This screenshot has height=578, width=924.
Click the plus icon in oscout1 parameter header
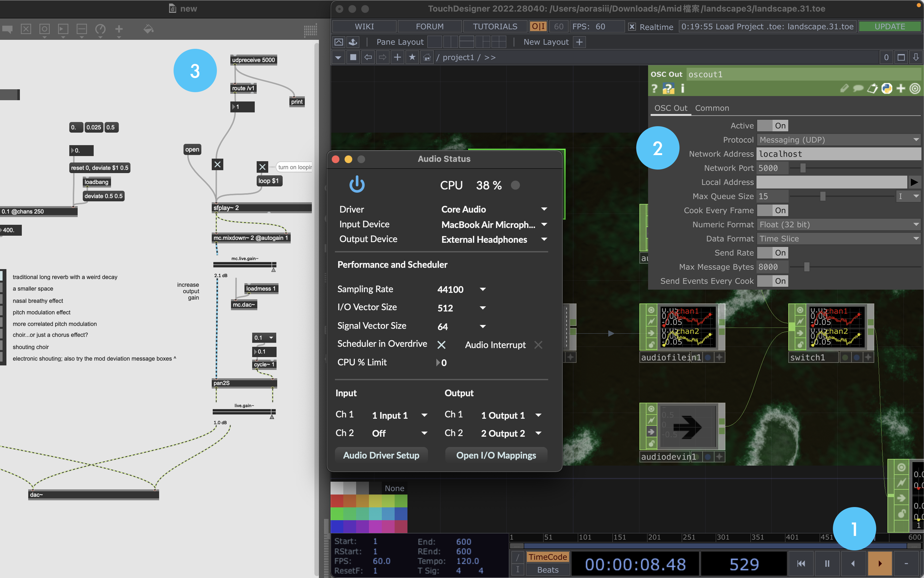tap(901, 89)
